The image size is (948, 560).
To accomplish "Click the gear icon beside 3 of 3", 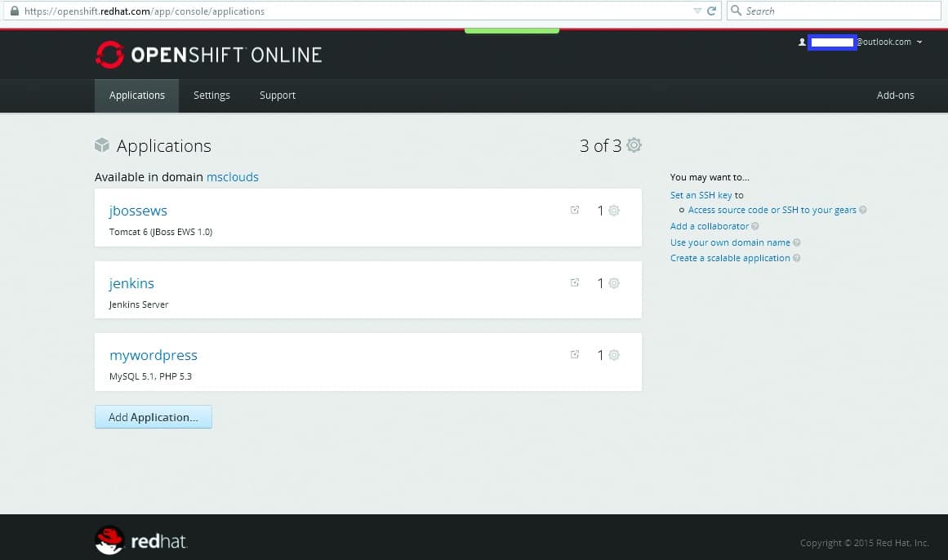I will click(x=634, y=144).
